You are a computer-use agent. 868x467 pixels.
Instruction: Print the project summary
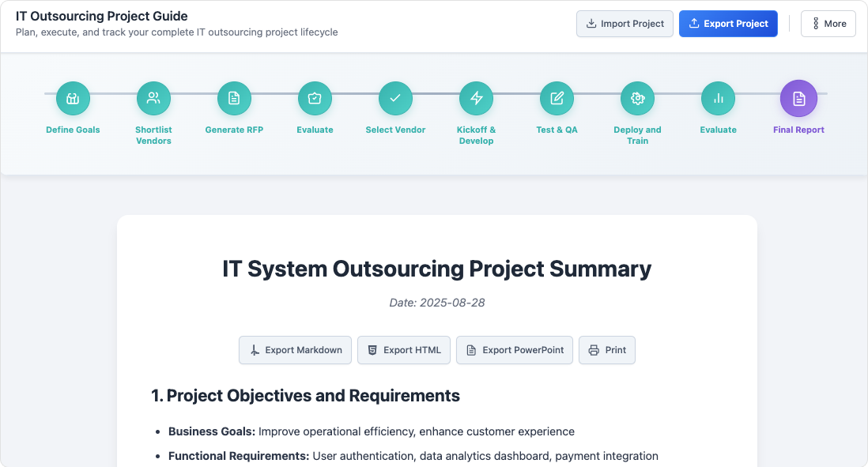point(607,350)
